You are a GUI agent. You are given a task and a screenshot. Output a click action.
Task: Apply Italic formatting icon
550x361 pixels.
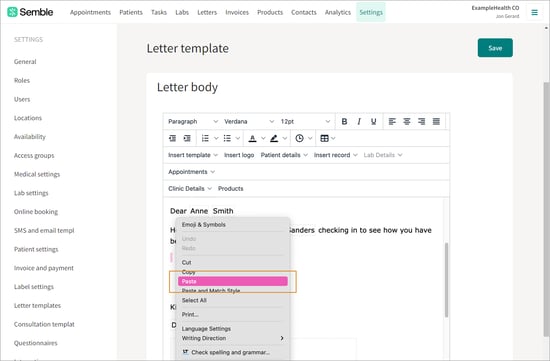[x=359, y=121]
